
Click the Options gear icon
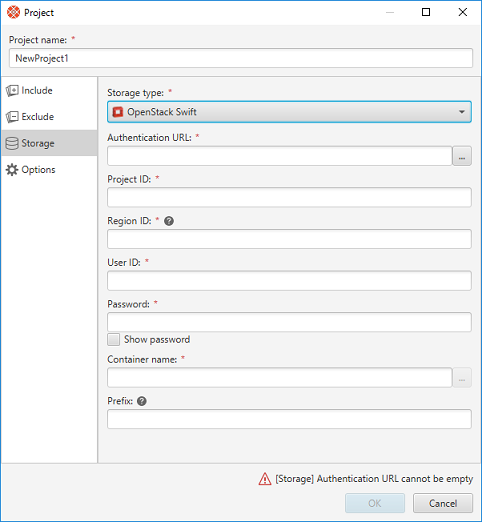click(x=12, y=170)
